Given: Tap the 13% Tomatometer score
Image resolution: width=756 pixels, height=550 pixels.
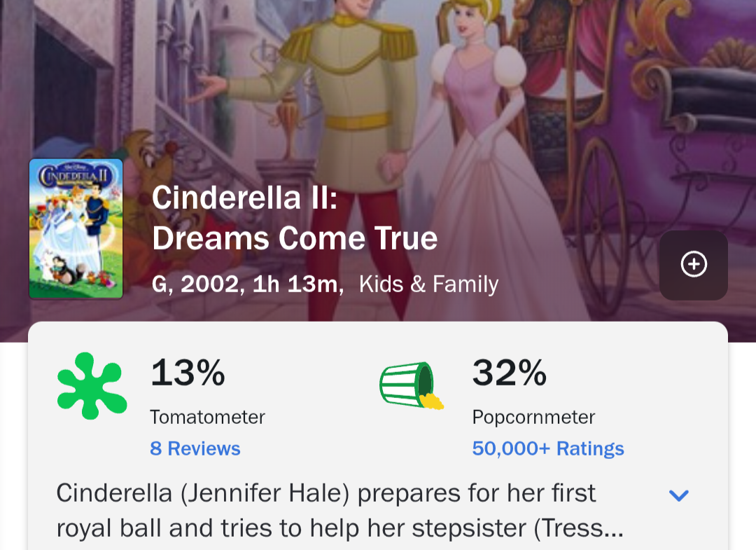Looking at the screenshot, I should tap(188, 373).
